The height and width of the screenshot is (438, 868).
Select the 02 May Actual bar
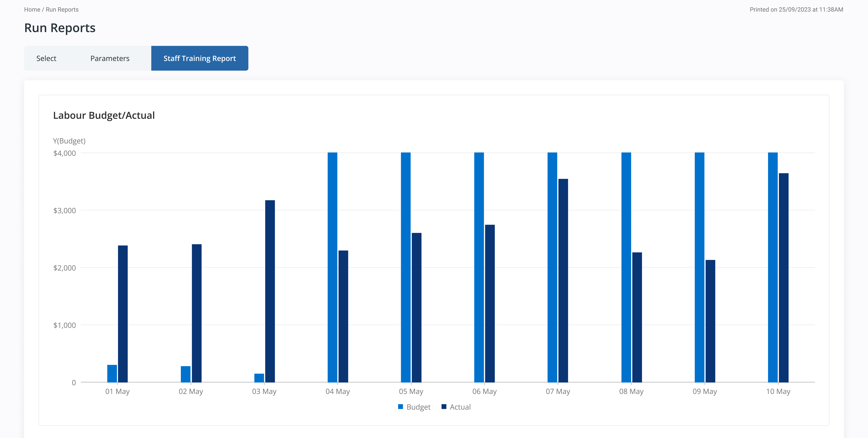197,313
